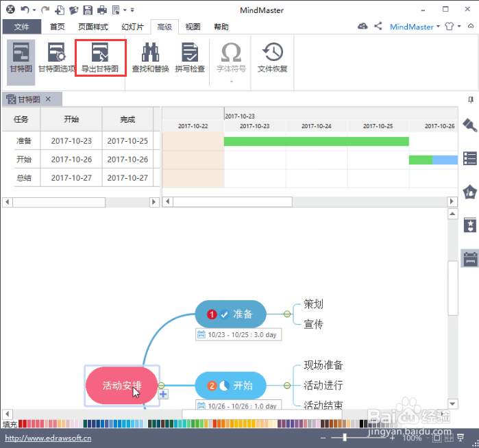This screenshot has height=448, width=479.
Task: Switch to the 视图 tab
Action: tap(193, 27)
